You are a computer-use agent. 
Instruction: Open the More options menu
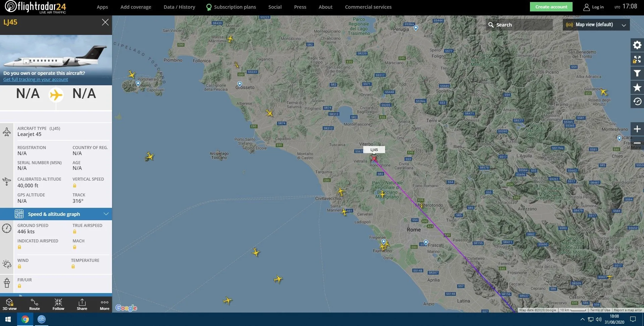pyautogui.click(x=105, y=305)
